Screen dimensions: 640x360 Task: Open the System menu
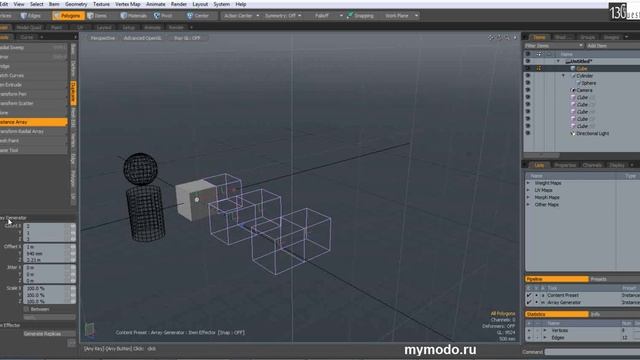tap(221, 4)
